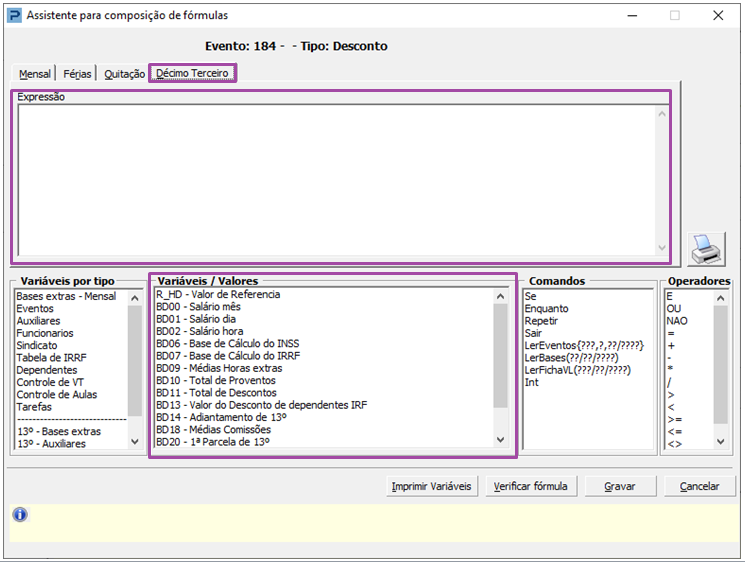745x562 pixels.
Task: Click up arrow of Variáveis por tipo scrollbar
Action: (135, 298)
